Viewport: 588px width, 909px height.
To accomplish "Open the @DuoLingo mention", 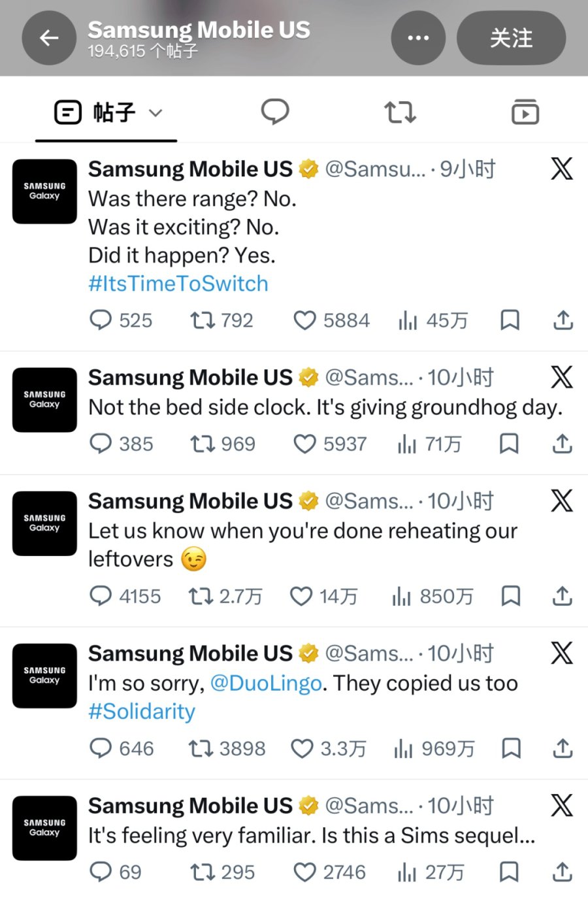I will tap(266, 683).
